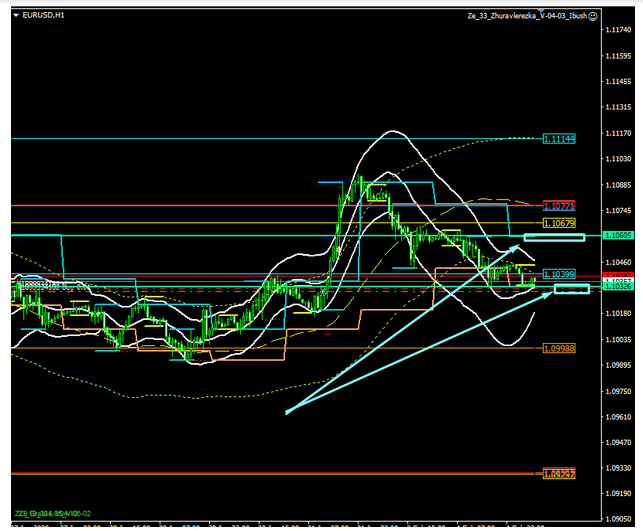Click the green 1.10326 current price tag
The image size is (643, 531).
pos(618,289)
